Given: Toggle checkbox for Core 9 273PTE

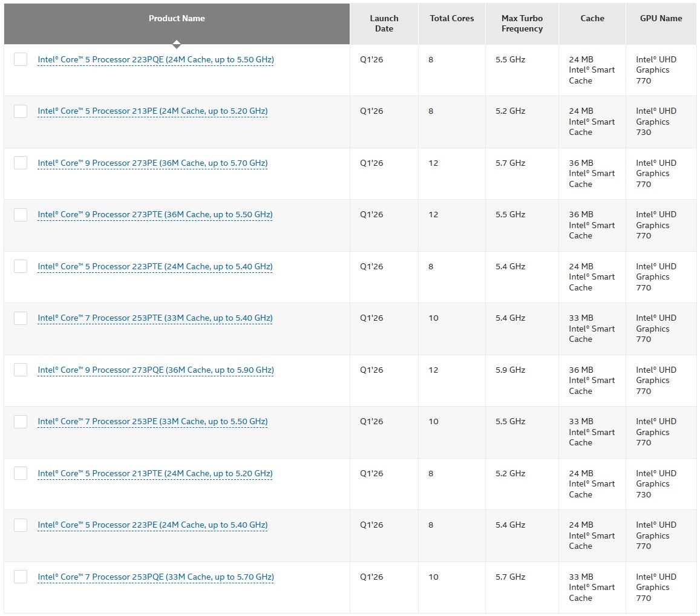Looking at the screenshot, I should coord(21,214).
